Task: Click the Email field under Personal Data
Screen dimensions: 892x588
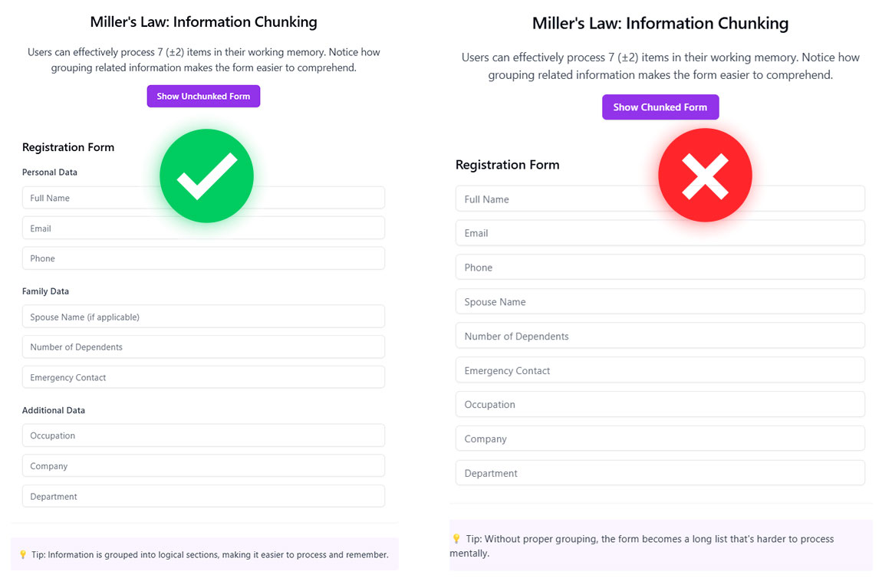Action: [x=203, y=228]
